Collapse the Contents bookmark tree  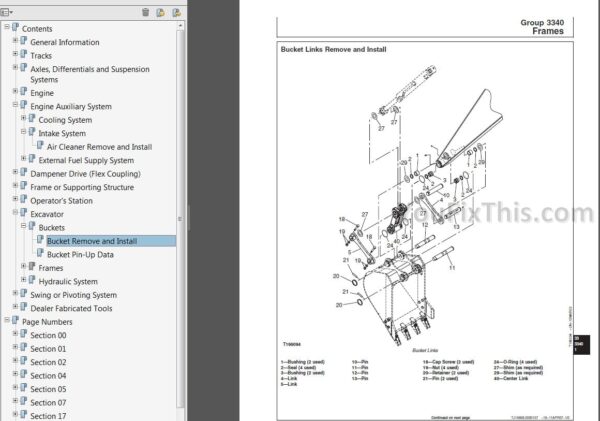(6, 29)
